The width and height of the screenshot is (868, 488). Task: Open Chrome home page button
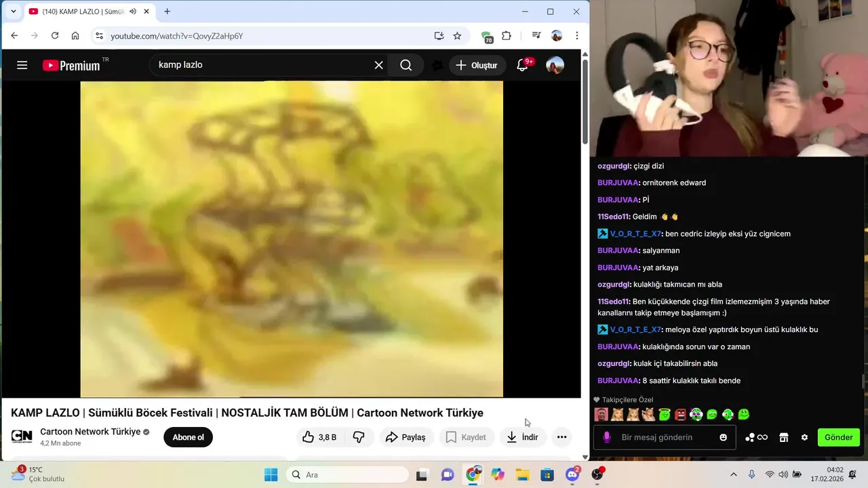tap(75, 36)
